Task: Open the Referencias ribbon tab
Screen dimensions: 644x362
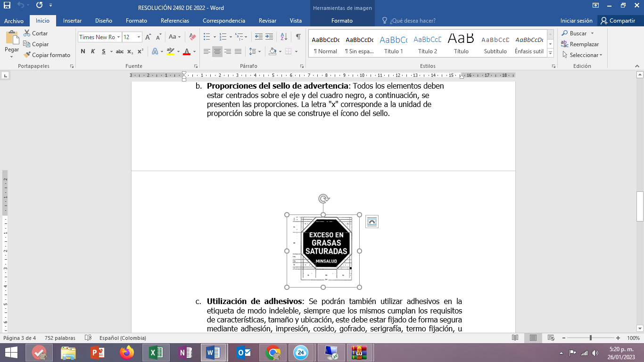Action: 174,21
